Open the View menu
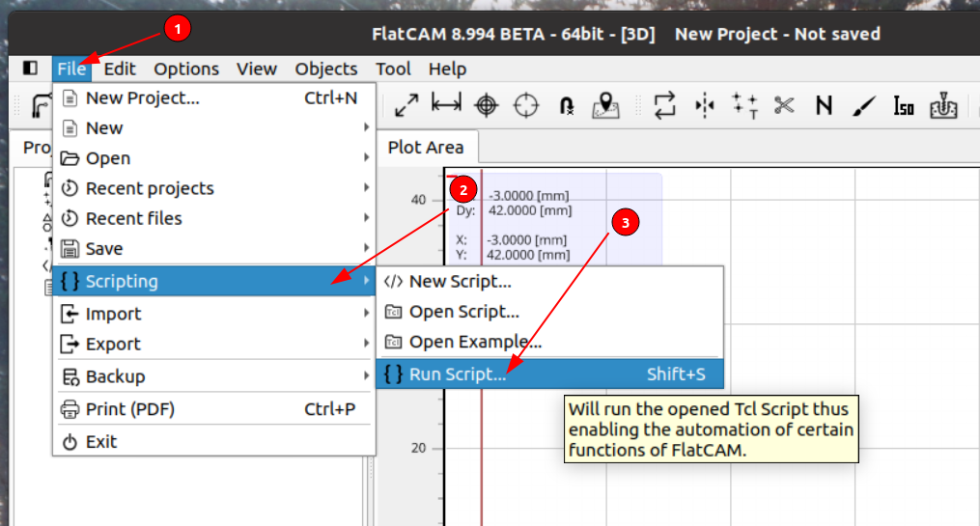The height and width of the screenshot is (526, 980). coord(256,69)
